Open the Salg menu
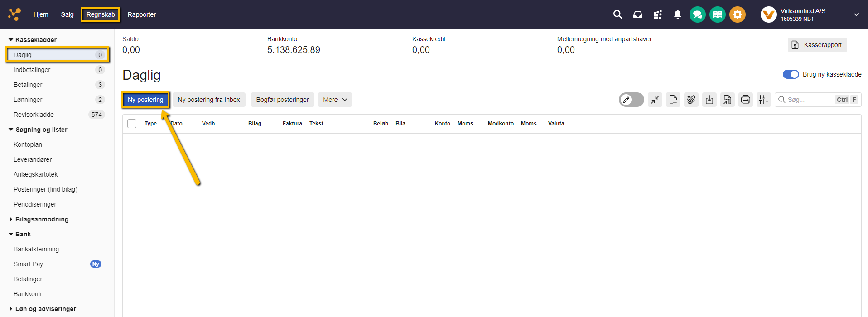The image size is (868, 317). (67, 14)
